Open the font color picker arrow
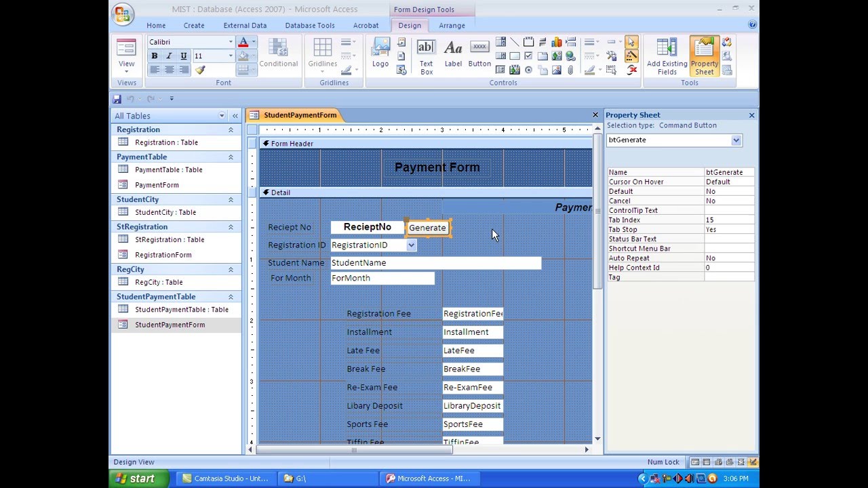Viewport: 868px width, 488px height. 254,42
